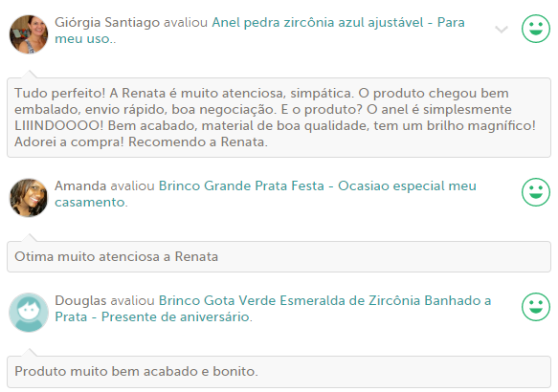Click the reviewer name Amanda
Image resolution: width=558 pixels, height=392 pixels.
(80, 185)
